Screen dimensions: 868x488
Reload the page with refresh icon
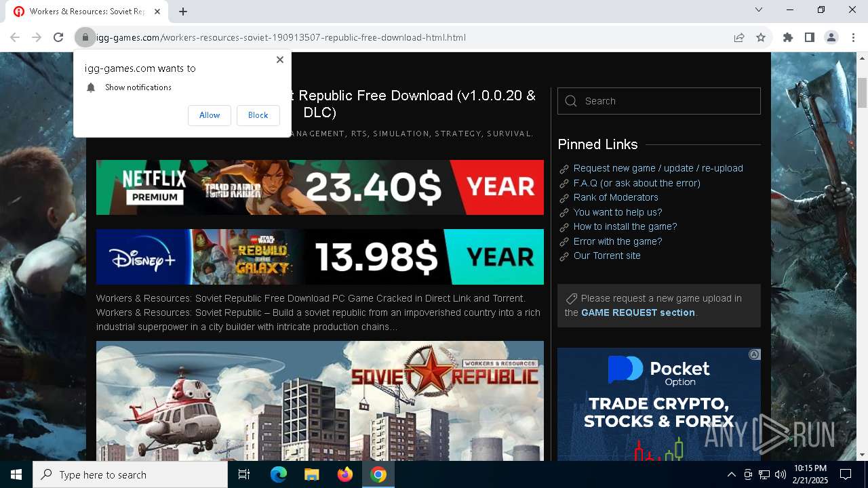tap(58, 37)
